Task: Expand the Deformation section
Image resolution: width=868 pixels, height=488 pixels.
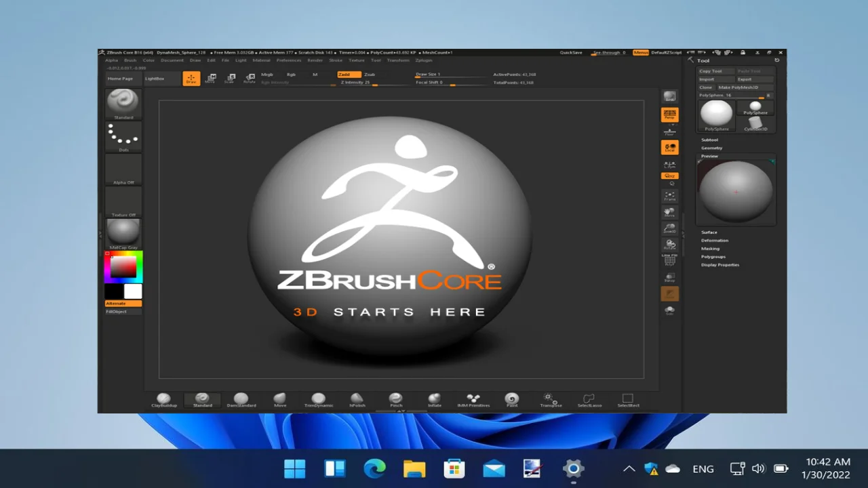Action: coord(715,241)
